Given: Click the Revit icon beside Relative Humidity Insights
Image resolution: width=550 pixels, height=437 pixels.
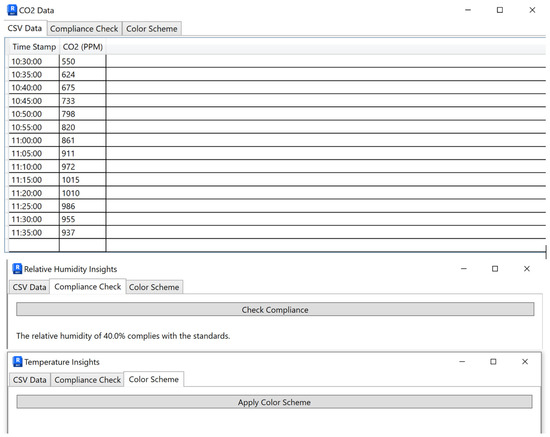Looking at the screenshot, I should coord(17,269).
